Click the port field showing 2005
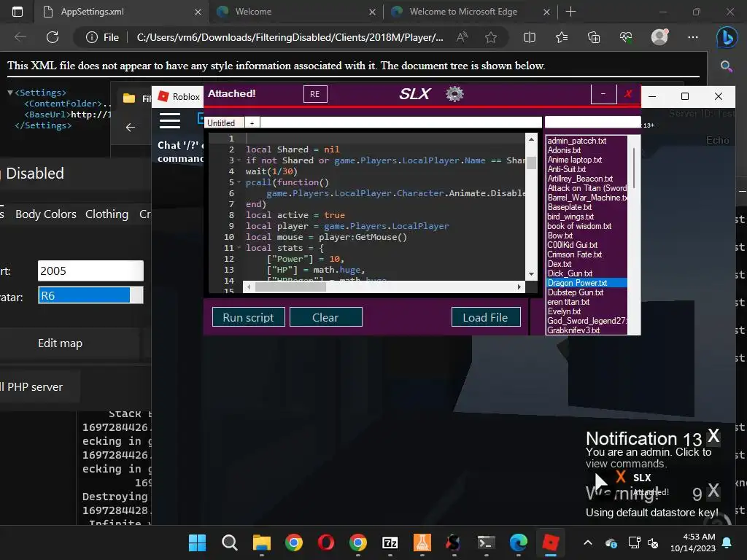The image size is (747, 560). coord(90,271)
